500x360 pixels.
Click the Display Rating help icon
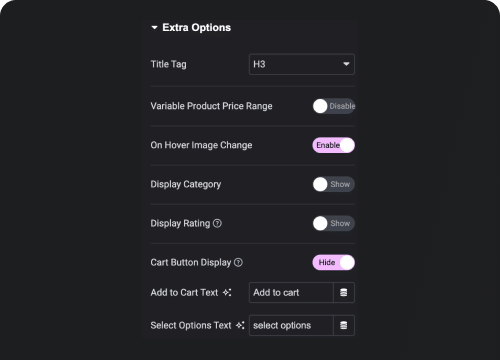pyautogui.click(x=217, y=223)
